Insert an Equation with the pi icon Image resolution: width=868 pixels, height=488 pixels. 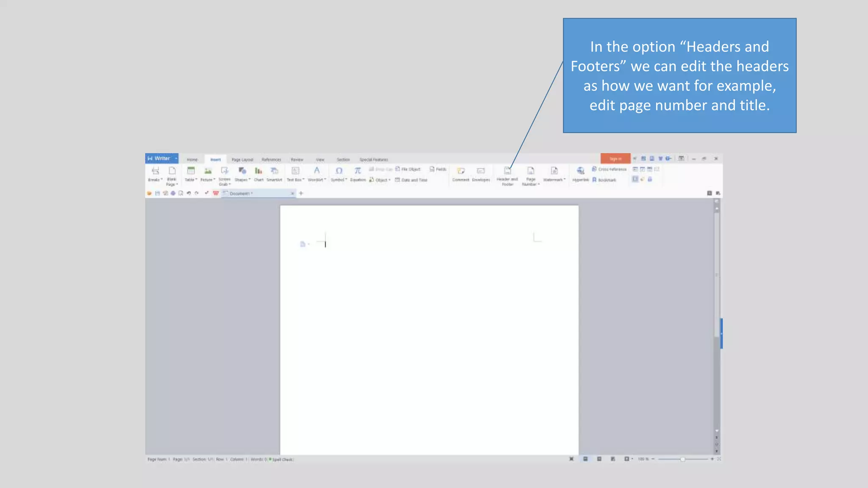pos(358,174)
